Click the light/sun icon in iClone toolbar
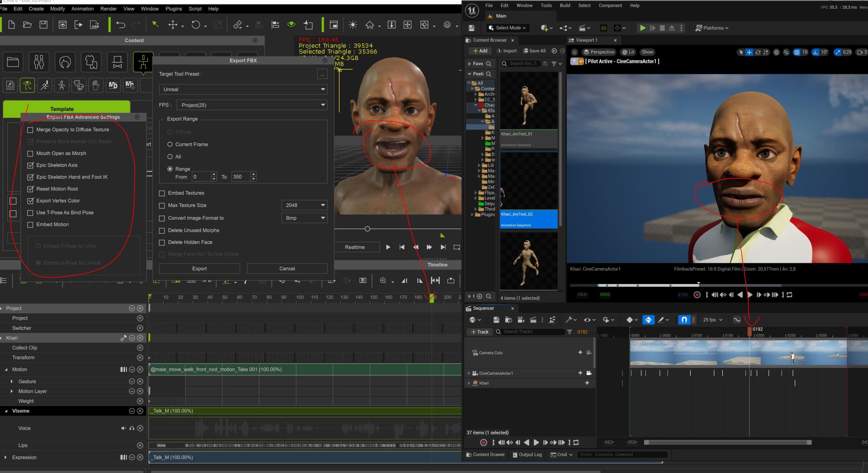Screen dimensions: 868x473 pyautogui.click(x=353, y=25)
